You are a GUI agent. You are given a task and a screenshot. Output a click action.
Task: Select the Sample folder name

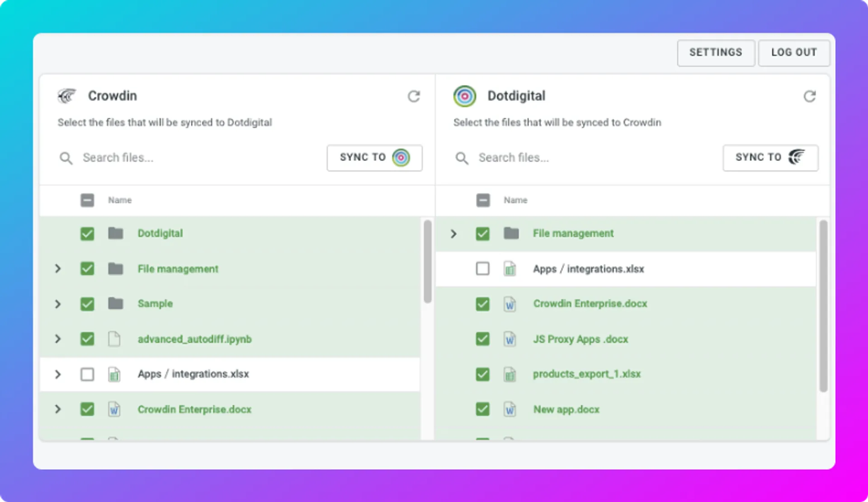click(155, 304)
